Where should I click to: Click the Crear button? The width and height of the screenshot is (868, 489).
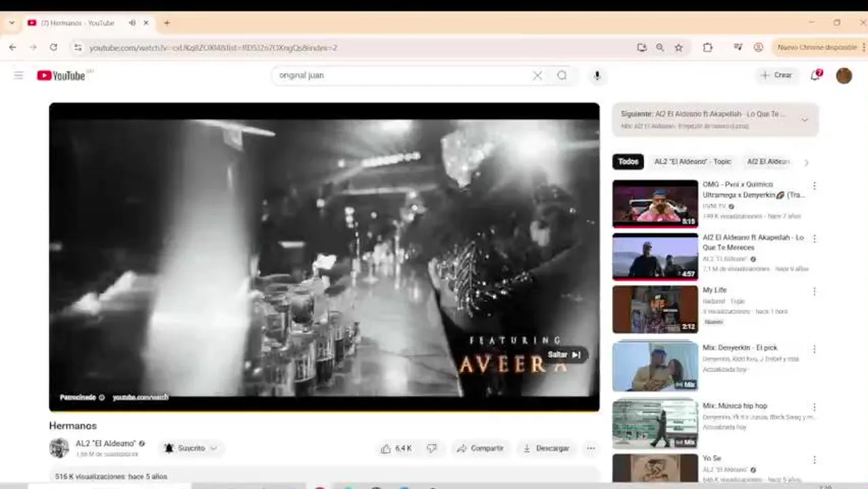[x=776, y=75]
